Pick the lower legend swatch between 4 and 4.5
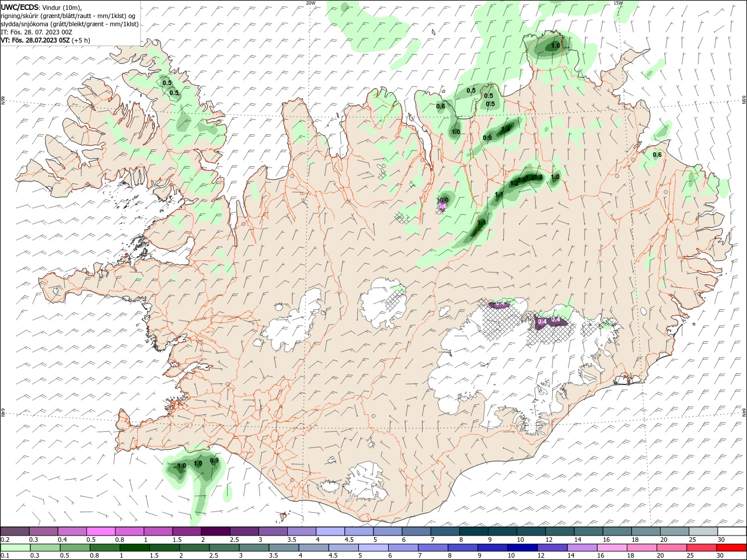747x560 pixels. pyautogui.click(x=313, y=548)
